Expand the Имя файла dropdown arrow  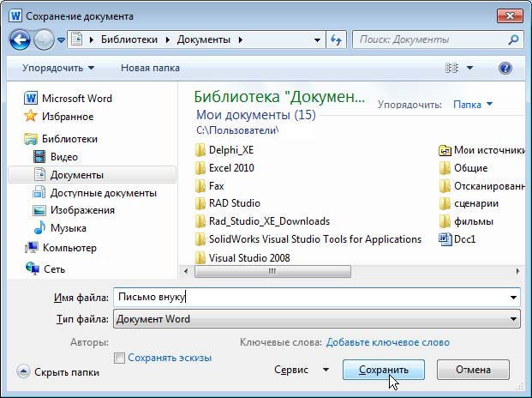coord(513,298)
